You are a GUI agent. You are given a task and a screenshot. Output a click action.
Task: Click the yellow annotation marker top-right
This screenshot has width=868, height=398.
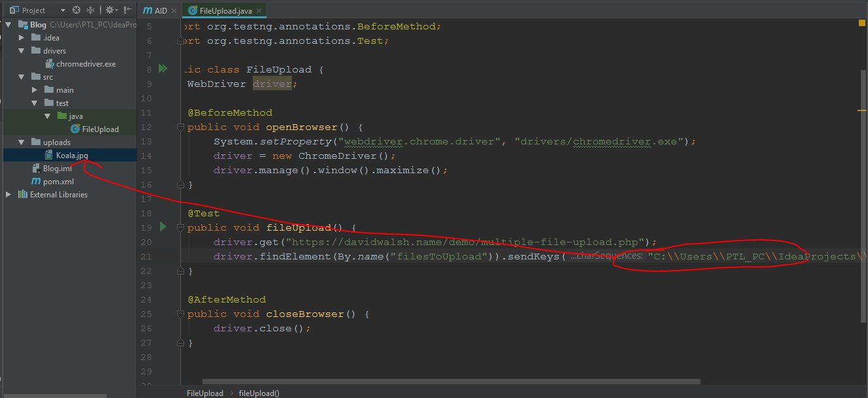(x=861, y=22)
